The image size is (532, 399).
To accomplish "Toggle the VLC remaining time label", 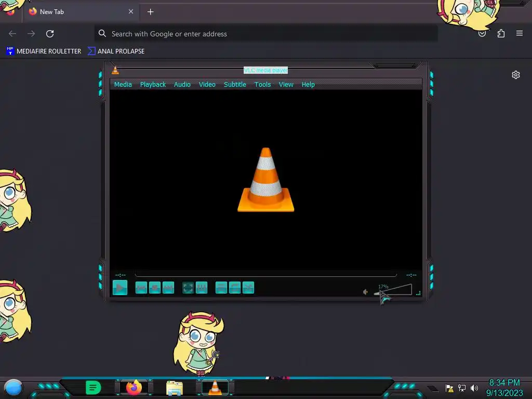I will pyautogui.click(x=411, y=275).
